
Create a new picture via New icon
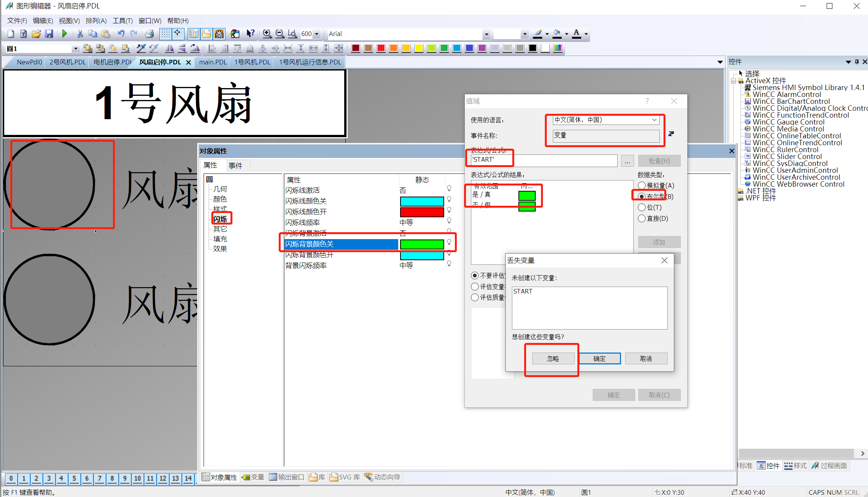click(11, 34)
